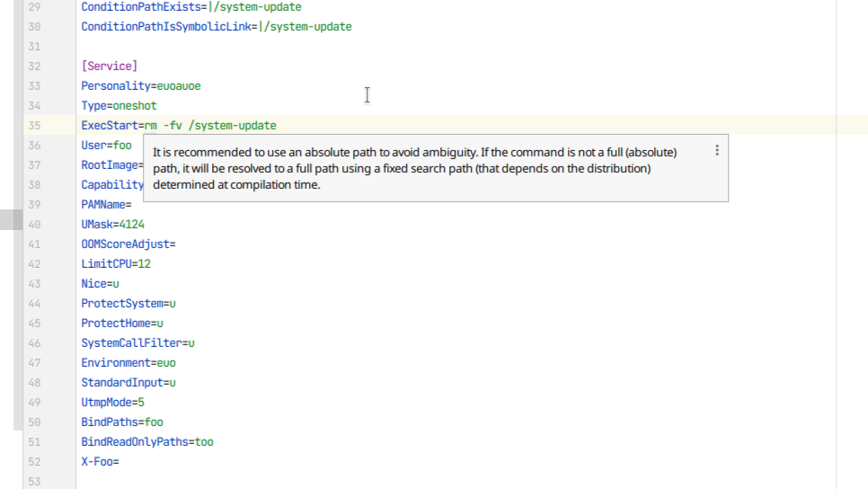Select the Personality=euoauoe line

click(141, 85)
